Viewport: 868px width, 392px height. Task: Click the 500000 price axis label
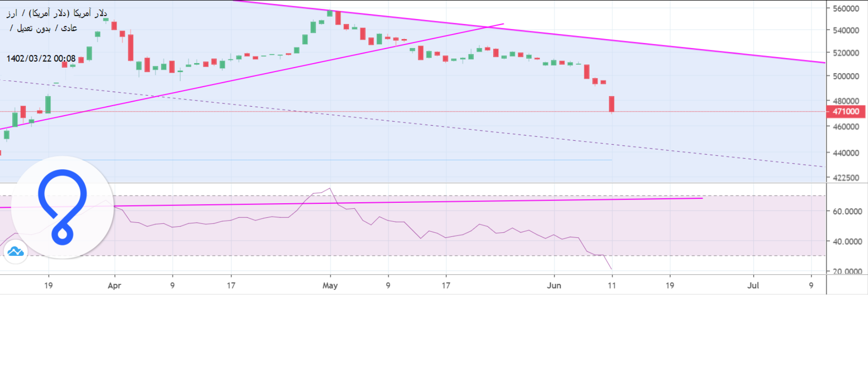[846, 76]
